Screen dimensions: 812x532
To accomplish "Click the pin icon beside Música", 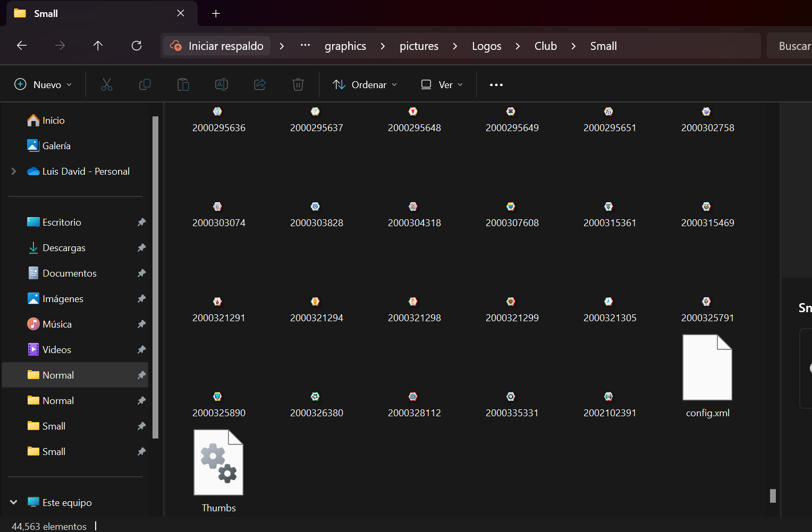I will (141, 324).
